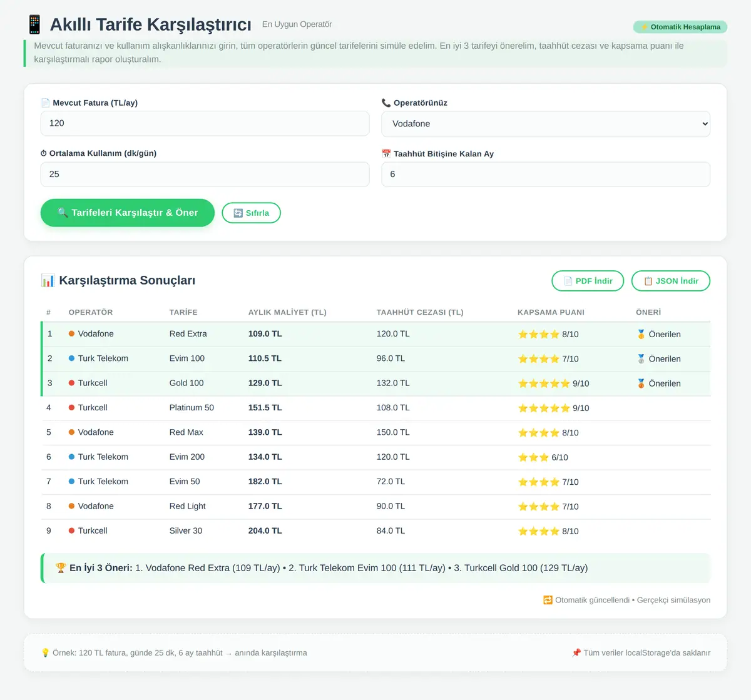Click the refresh icon beside Otomatik güncellendi
This screenshot has width=751, height=700.
[x=548, y=600]
